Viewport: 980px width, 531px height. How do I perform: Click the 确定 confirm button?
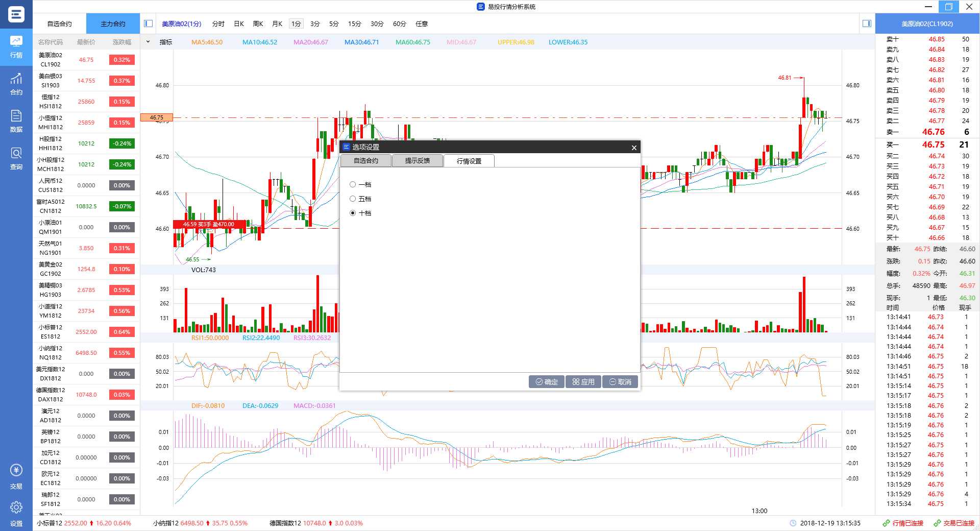pyautogui.click(x=547, y=382)
